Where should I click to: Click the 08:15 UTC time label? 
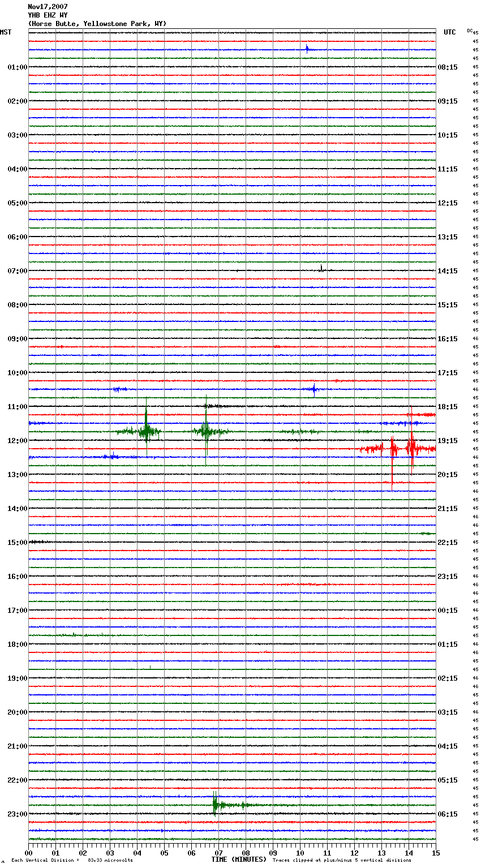point(448,67)
